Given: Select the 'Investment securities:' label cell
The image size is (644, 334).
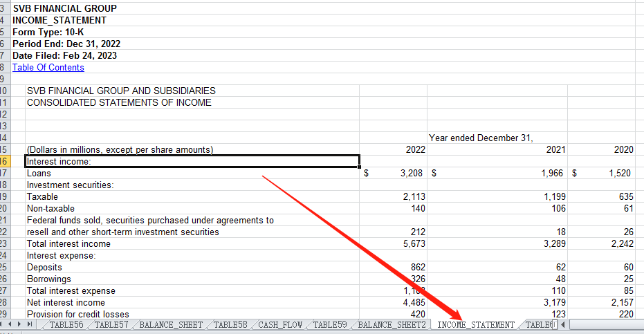Looking at the screenshot, I should [192, 185].
